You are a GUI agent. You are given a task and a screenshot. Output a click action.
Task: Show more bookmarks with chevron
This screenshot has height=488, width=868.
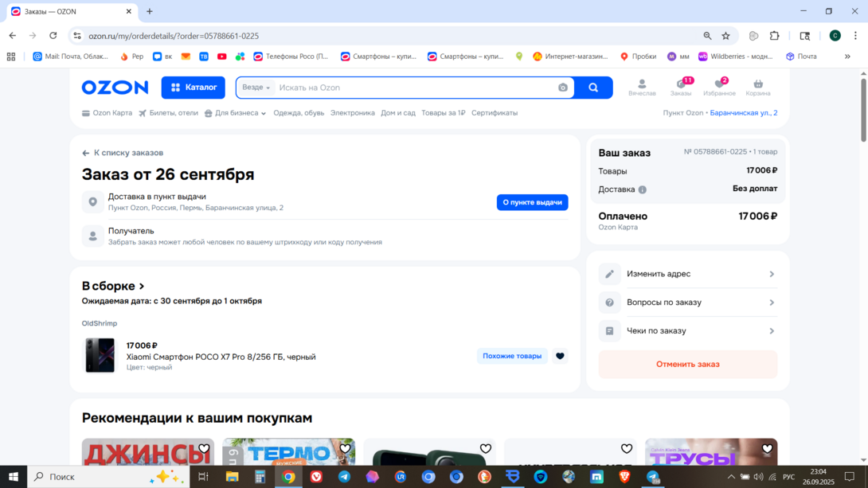(x=847, y=57)
